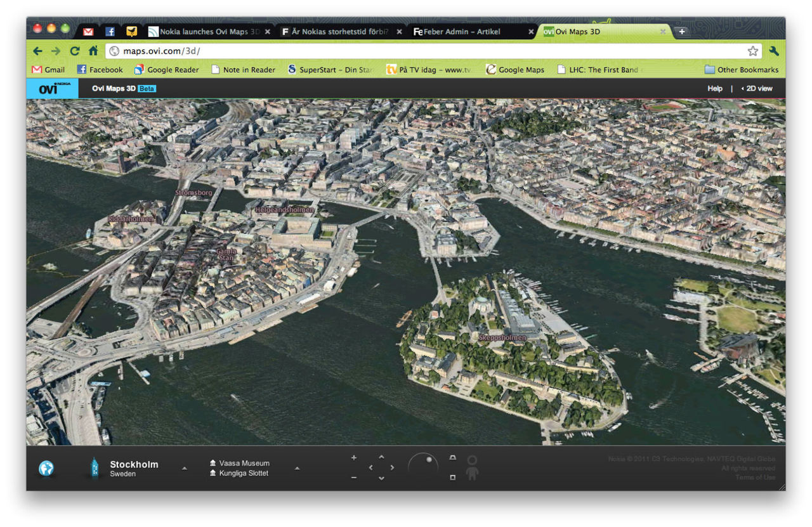Screen dimensions: 812x527
Task: Click the globe icon in the bottom toolbar
Action: point(46,467)
